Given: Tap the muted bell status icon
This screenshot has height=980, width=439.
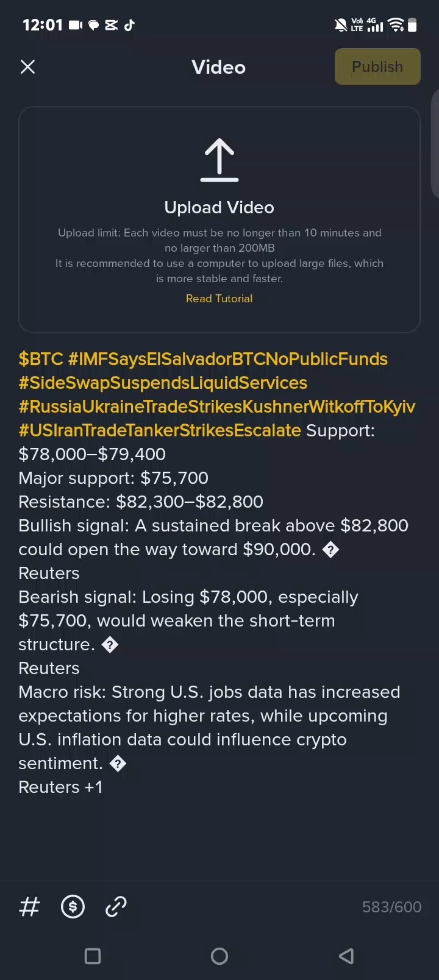Looking at the screenshot, I should (341, 25).
